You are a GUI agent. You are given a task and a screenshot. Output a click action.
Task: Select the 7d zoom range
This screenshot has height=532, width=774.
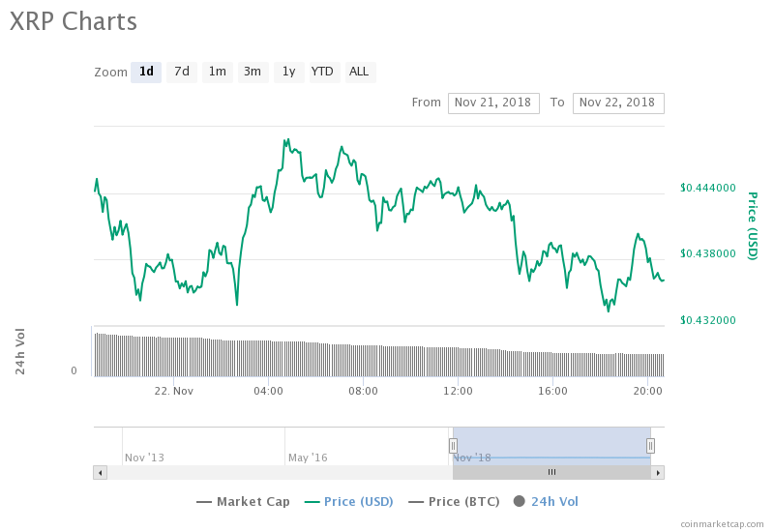pos(182,72)
